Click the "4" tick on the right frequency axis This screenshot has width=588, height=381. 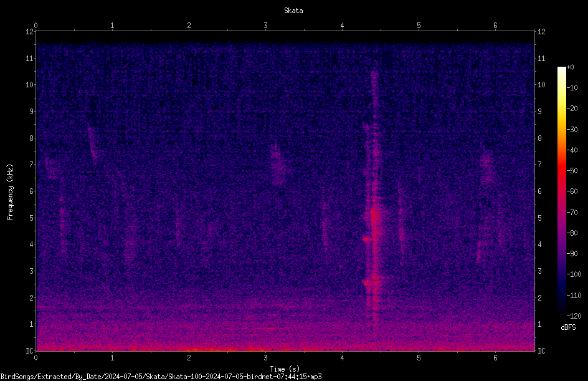pyautogui.click(x=539, y=244)
